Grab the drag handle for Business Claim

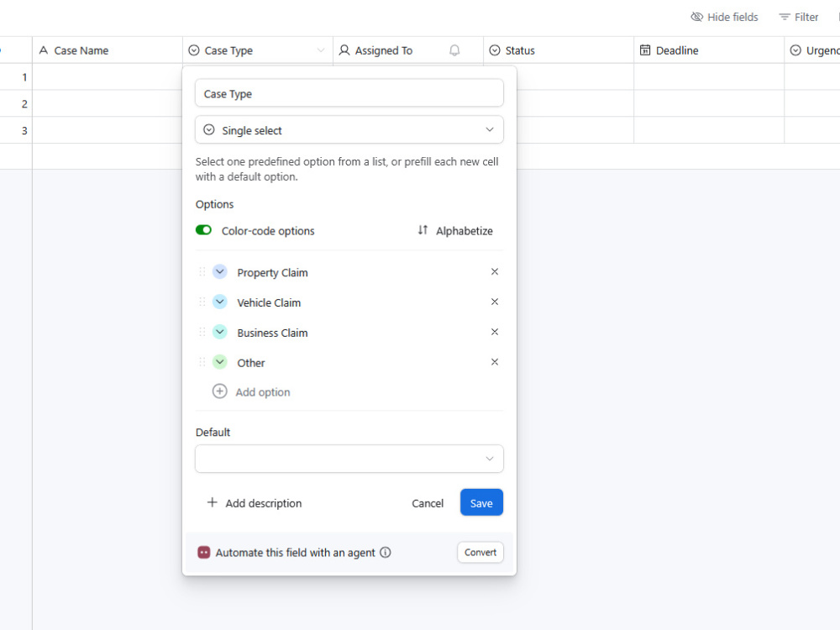click(x=202, y=332)
